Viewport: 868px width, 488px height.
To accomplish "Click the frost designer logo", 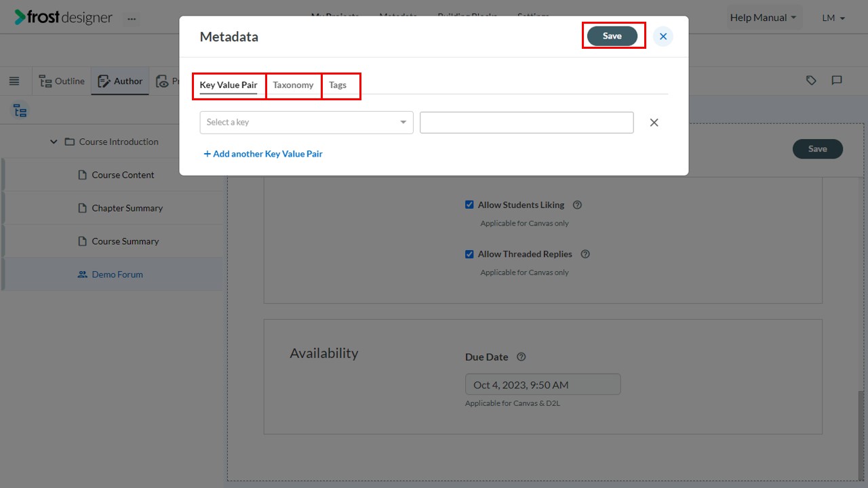I will coord(64,18).
